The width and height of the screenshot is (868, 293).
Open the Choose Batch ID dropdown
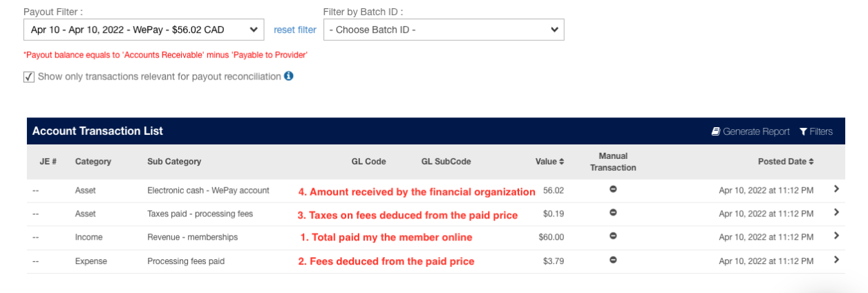(x=444, y=30)
